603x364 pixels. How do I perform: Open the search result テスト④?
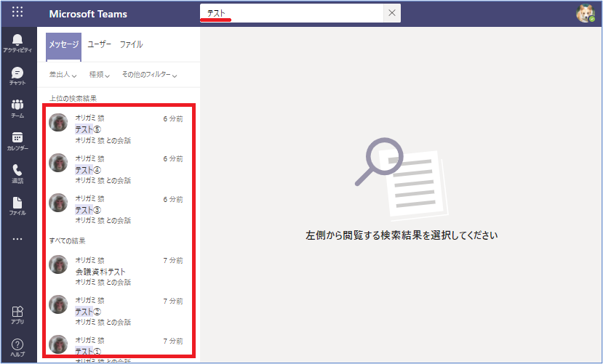pyautogui.click(x=117, y=169)
